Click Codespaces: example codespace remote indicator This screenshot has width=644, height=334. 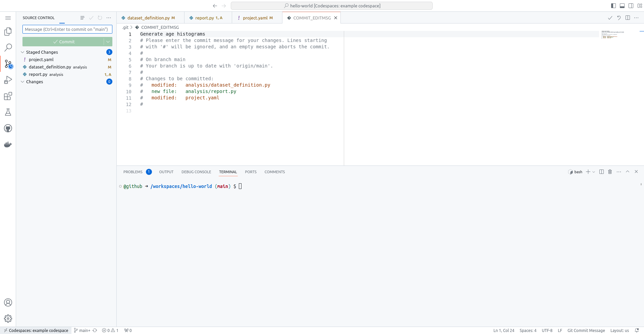(x=36, y=330)
